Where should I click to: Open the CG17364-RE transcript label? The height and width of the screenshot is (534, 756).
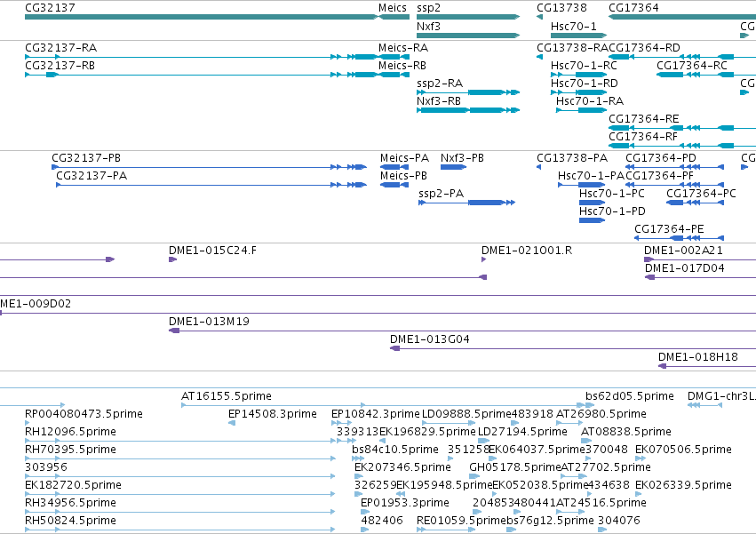[x=644, y=119]
